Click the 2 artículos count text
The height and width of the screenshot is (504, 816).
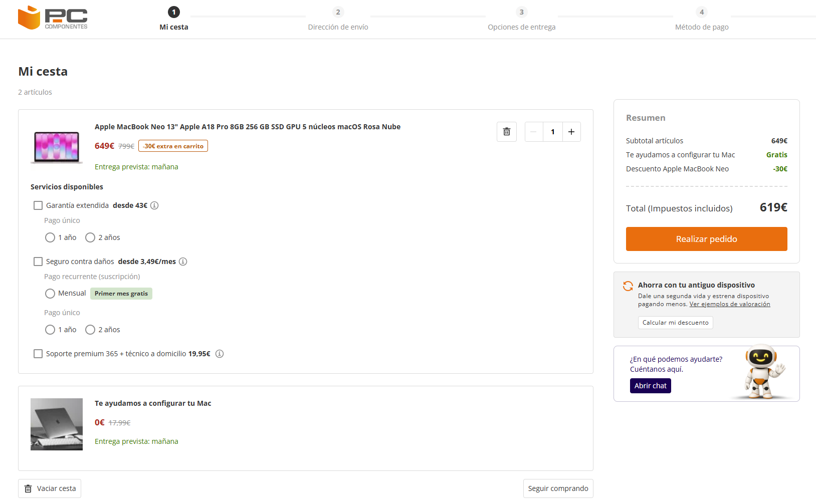point(35,92)
